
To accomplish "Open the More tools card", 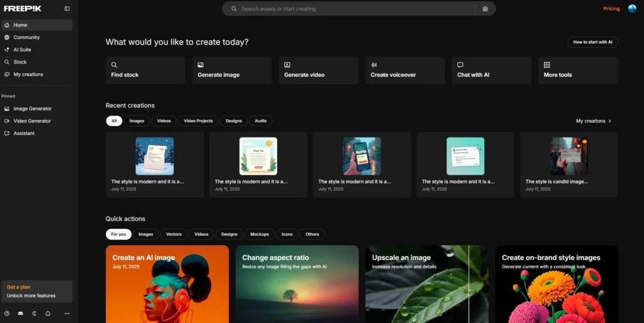I will coord(579,70).
